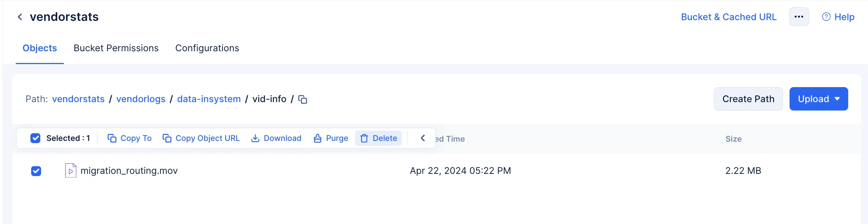Viewport: 868px width, 224px height.
Task: Open the Upload dropdown arrow
Action: pyautogui.click(x=837, y=99)
